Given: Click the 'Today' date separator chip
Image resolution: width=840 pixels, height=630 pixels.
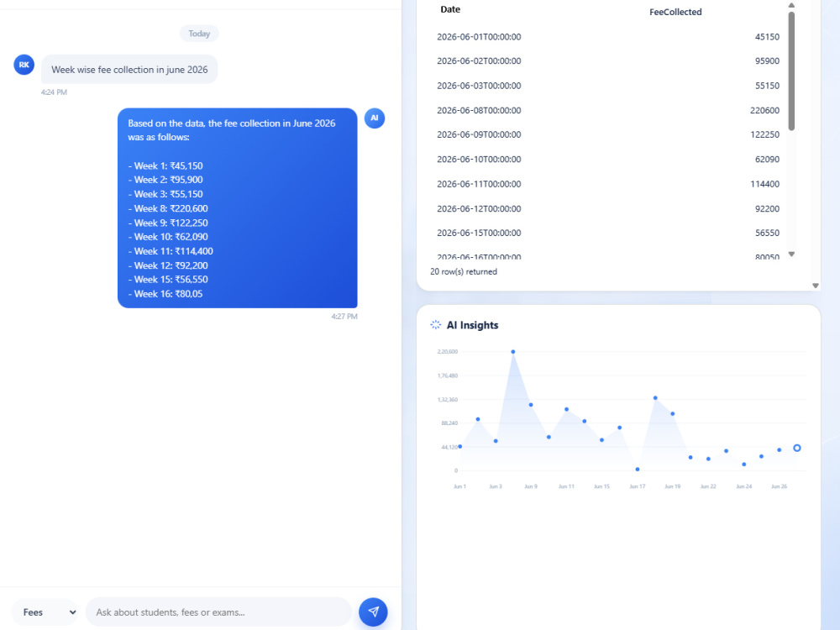Looking at the screenshot, I should pos(199,34).
